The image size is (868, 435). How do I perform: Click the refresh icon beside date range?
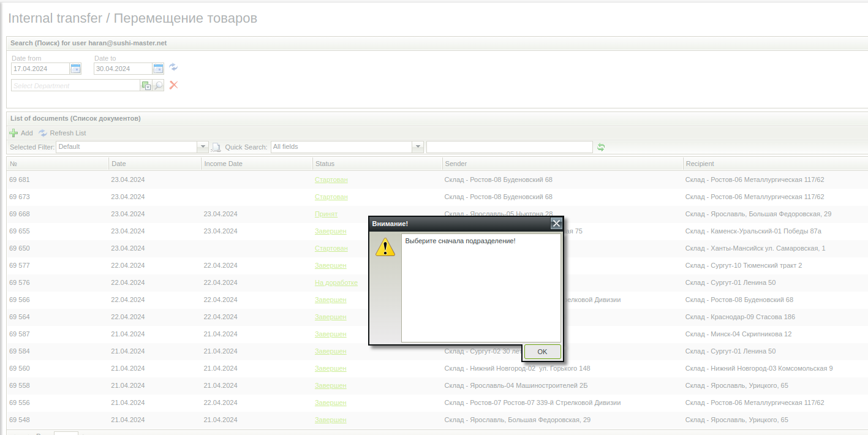click(x=173, y=67)
